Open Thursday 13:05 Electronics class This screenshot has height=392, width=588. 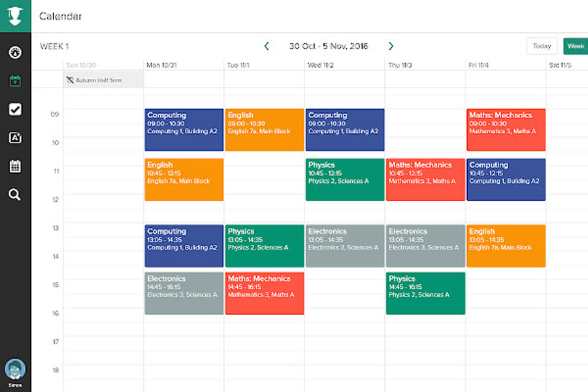coord(425,246)
